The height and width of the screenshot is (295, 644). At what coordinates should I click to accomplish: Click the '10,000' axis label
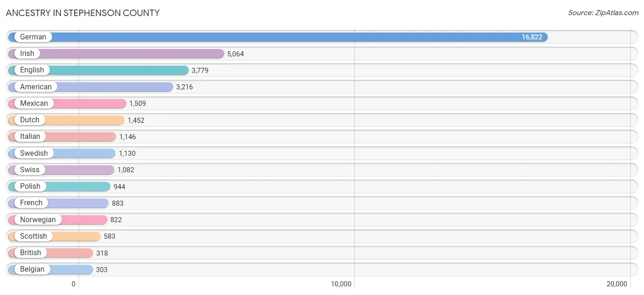pyautogui.click(x=341, y=284)
